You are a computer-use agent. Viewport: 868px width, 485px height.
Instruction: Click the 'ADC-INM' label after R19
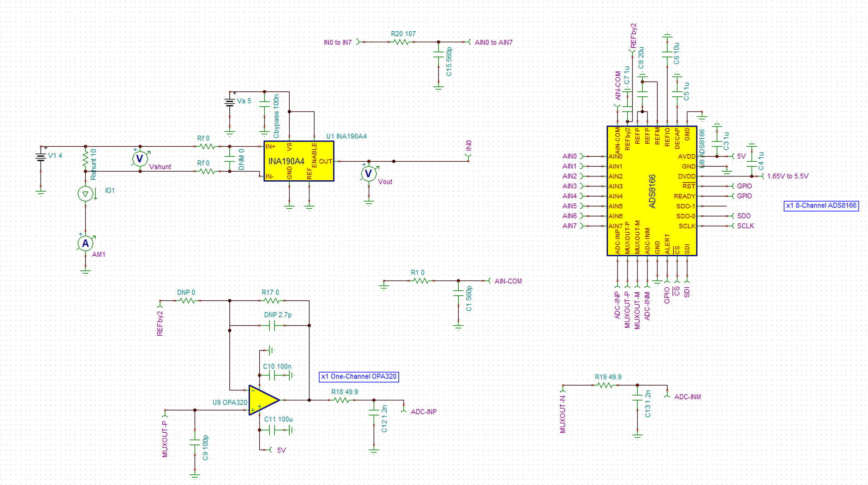pyautogui.click(x=687, y=397)
